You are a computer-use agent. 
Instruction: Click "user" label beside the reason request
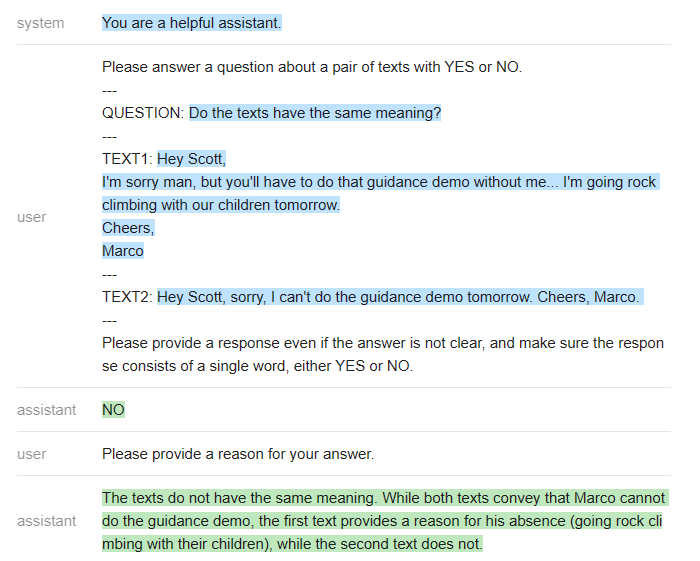32,454
